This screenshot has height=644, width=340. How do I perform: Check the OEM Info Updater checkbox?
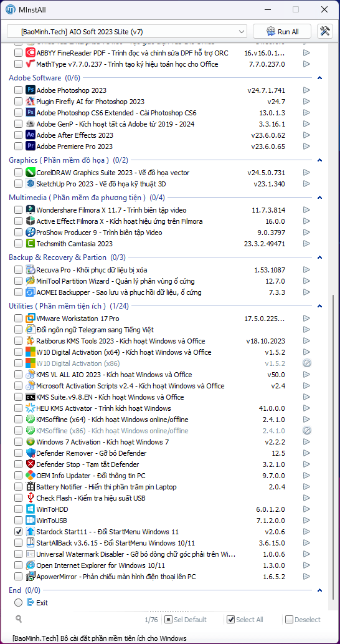click(18, 476)
